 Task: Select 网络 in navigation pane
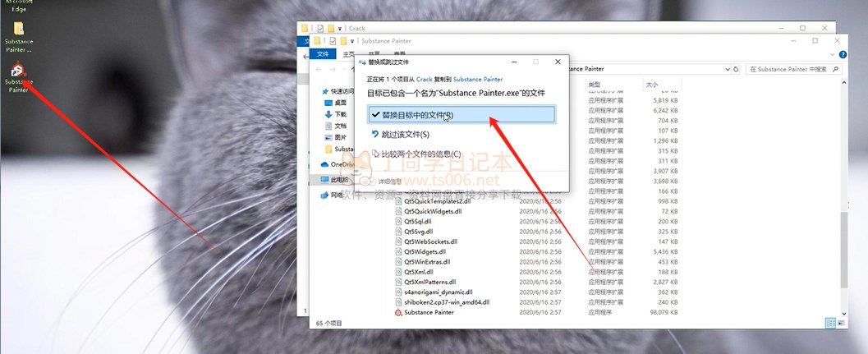[333, 195]
